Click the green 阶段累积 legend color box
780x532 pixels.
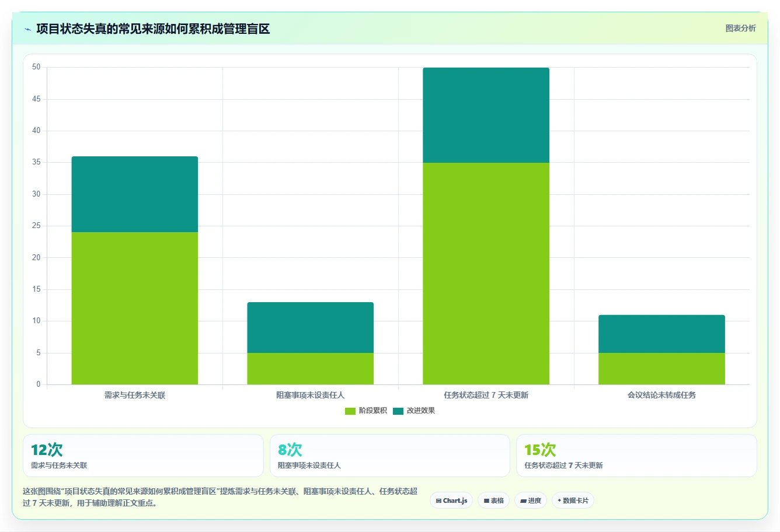pos(350,411)
